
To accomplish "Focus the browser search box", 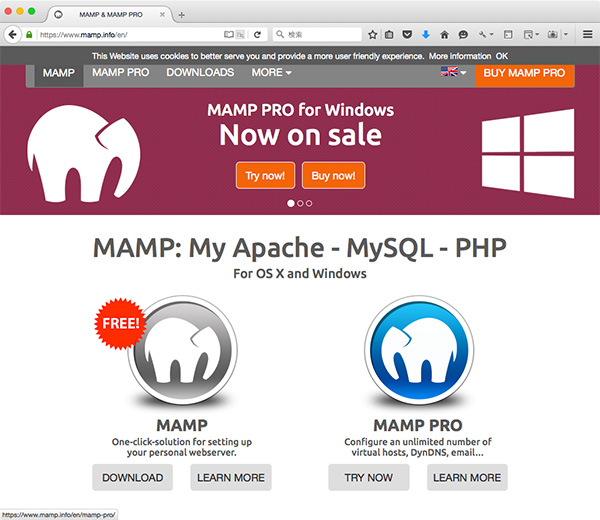I will [318, 34].
